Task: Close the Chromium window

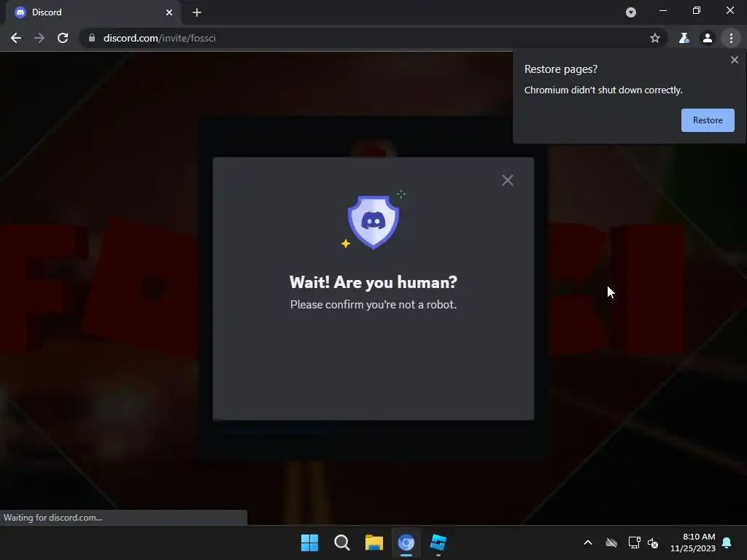Action: tap(729, 10)
